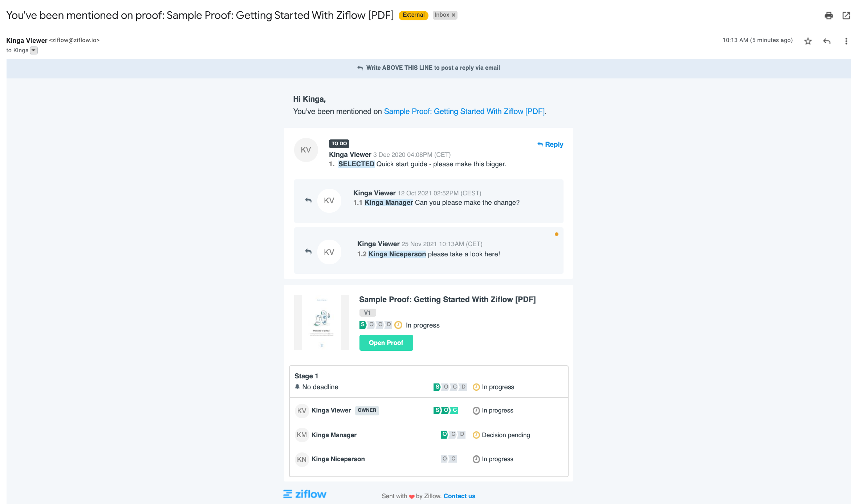Click the print email icon

(x=829, y=15)
